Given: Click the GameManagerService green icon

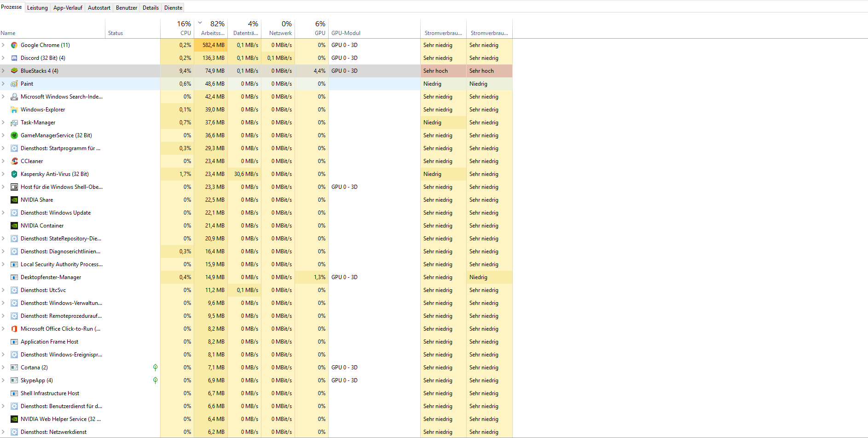Looking at the screenshot, I should click(x=14, y=135).
